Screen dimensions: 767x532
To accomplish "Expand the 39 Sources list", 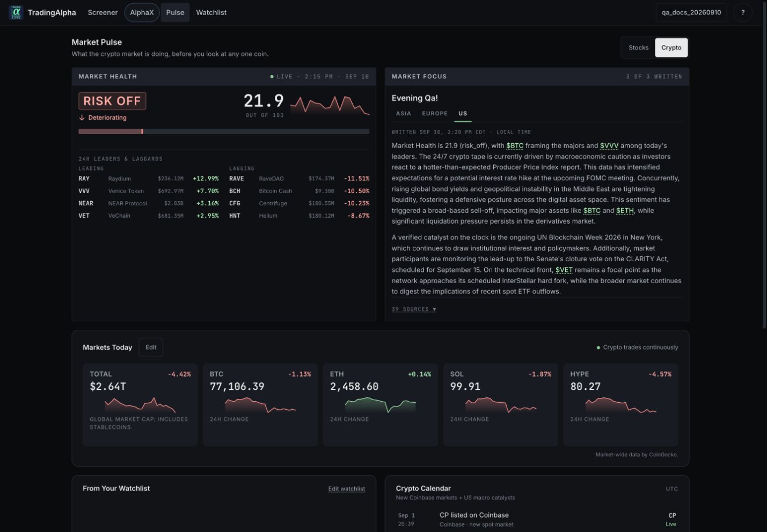I will pyautogui.click(x=414, y=309).
